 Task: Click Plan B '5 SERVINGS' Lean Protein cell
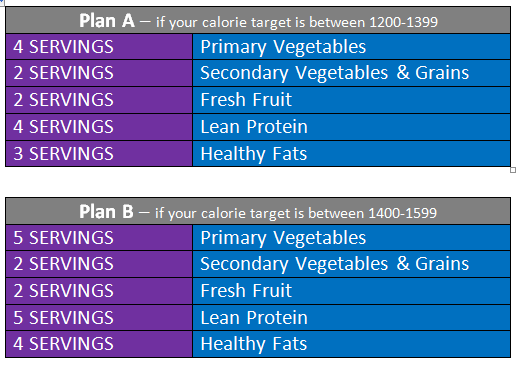99,318
